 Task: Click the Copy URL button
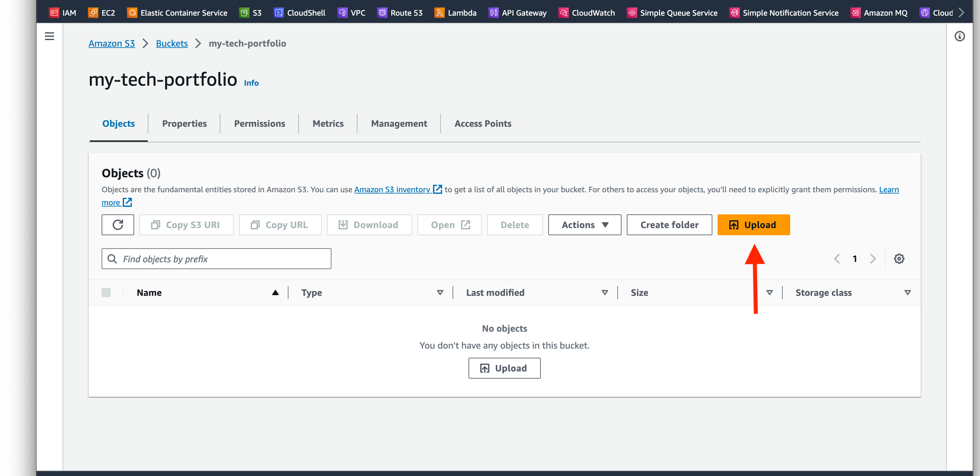click(x=280, y=225)
